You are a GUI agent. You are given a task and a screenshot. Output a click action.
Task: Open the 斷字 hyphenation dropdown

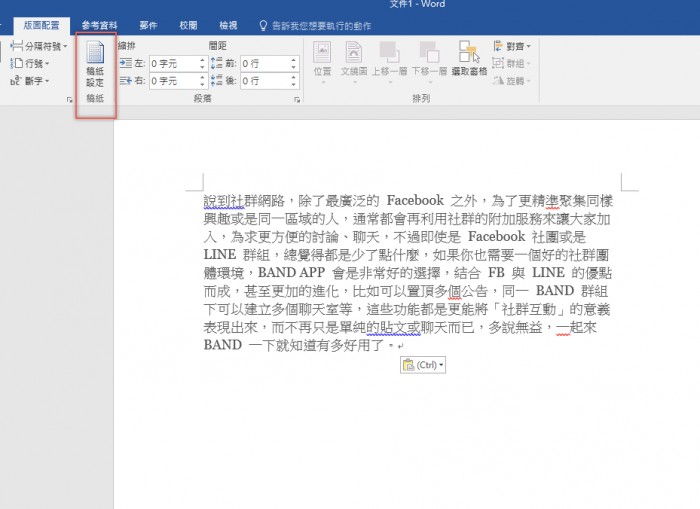pos(32,81)
